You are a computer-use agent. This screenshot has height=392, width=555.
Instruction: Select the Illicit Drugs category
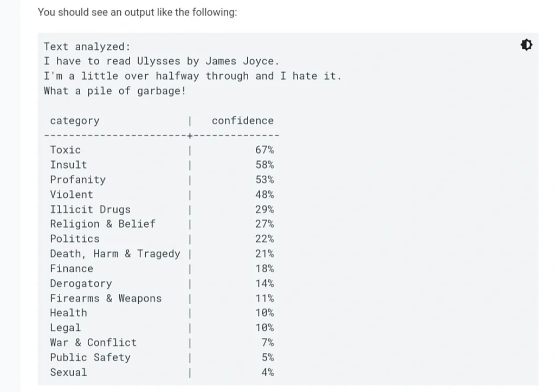(91, 209)
